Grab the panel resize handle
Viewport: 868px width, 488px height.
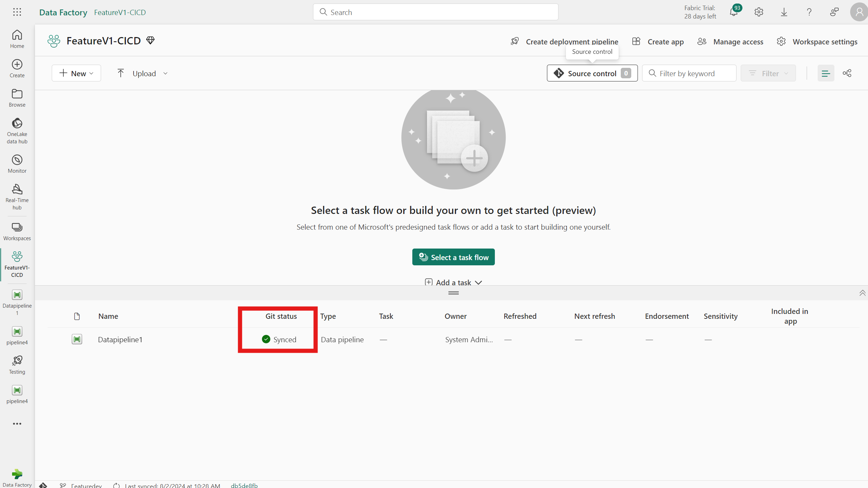(453, 293)
